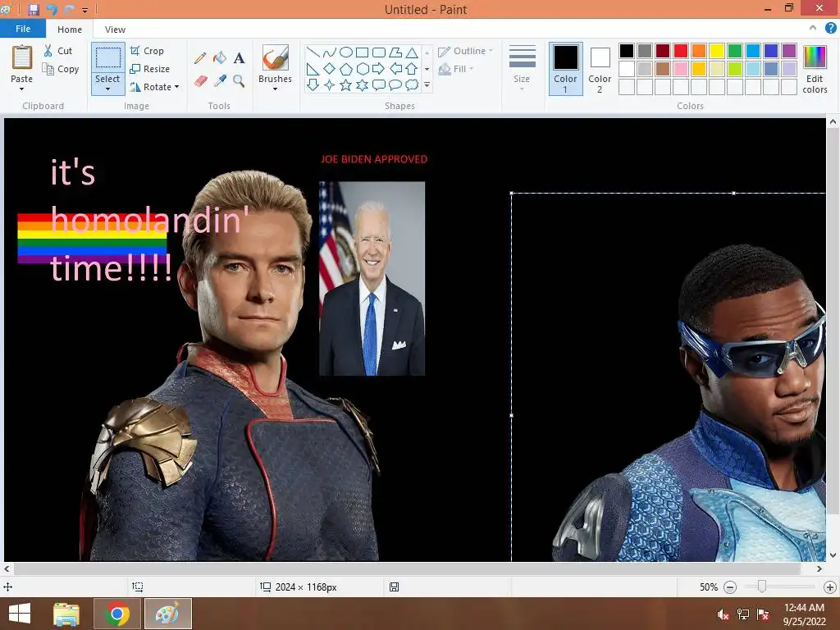Open the shape Fill dropdown
Viewport: 840px width, 630px height.
click(456, 69)
